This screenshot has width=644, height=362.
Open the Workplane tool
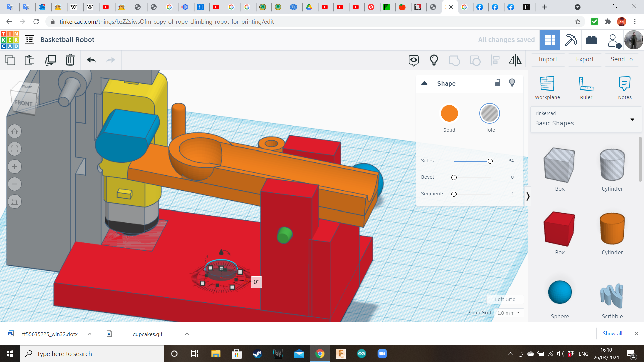pyautogui.click(x=547, y=87)
